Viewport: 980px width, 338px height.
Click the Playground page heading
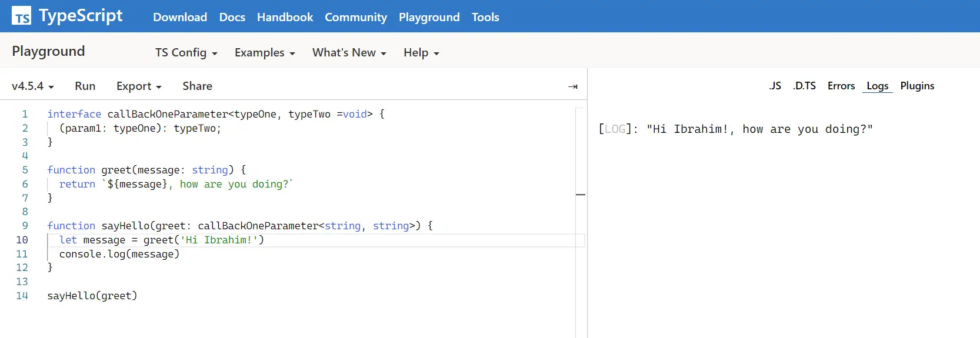pyautogui.click(x=48, y=51)
